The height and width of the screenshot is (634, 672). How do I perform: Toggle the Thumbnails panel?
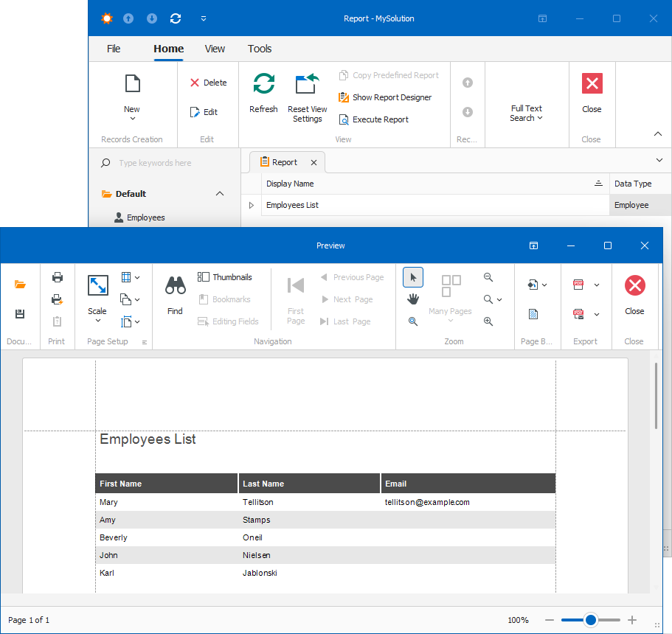pos(225,277)
